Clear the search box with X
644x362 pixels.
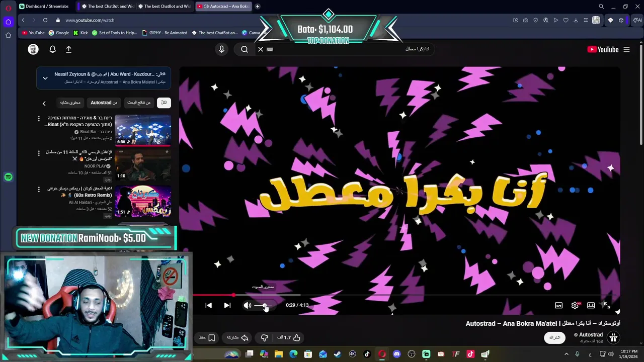[x=261, y=49]
